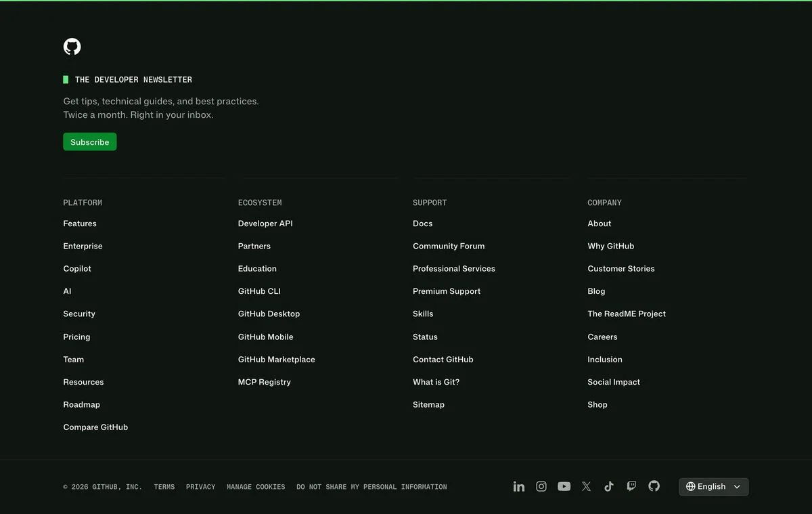
Task: Open the Copilot link
Action: tap(77, 269)
